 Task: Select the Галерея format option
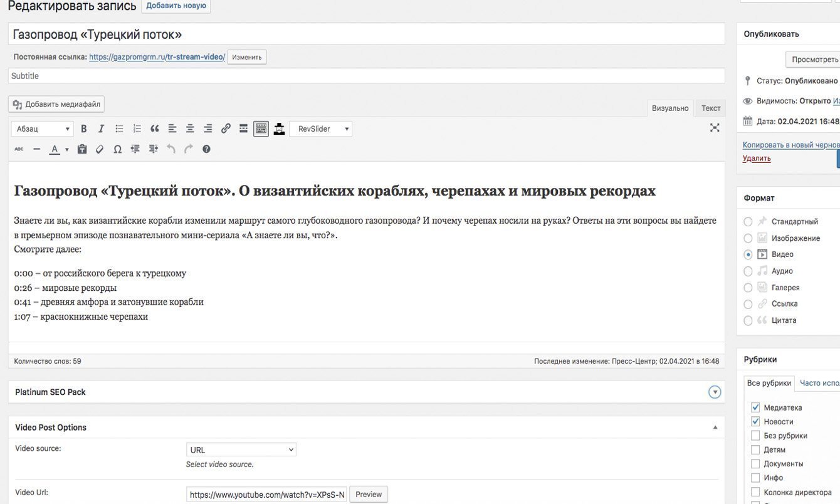click(x=748, y=288)
